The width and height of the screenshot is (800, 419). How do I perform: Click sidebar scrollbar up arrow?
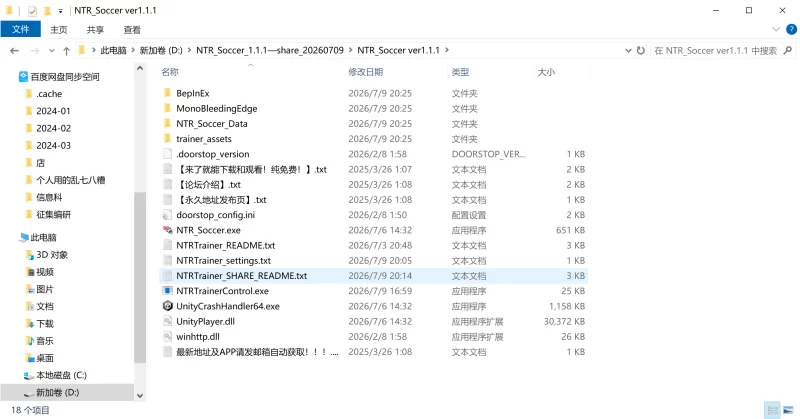[140, 68]
